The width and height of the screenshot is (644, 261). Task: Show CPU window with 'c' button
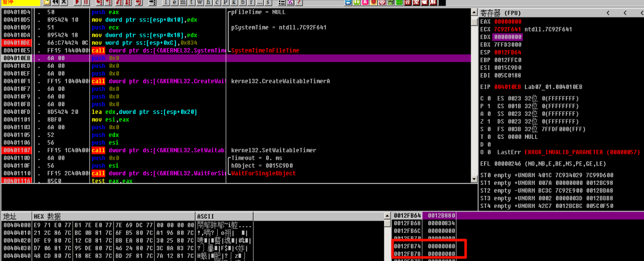tap(217, 3)
